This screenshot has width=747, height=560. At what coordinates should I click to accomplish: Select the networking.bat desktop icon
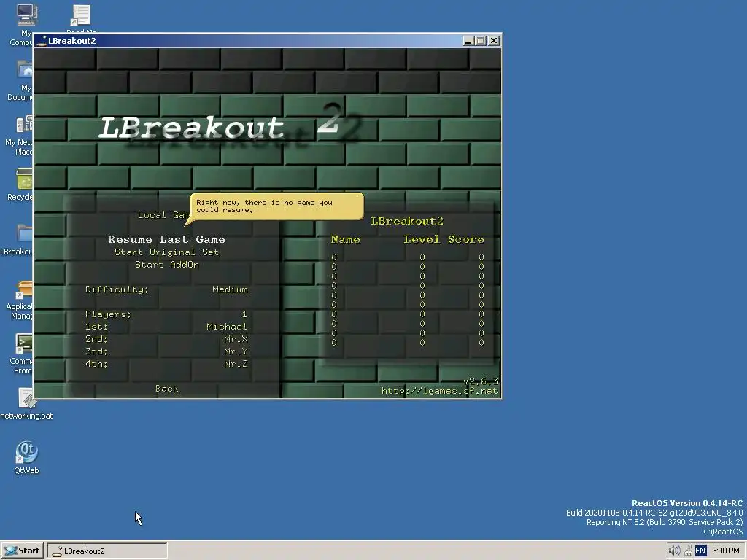(27, 404)
